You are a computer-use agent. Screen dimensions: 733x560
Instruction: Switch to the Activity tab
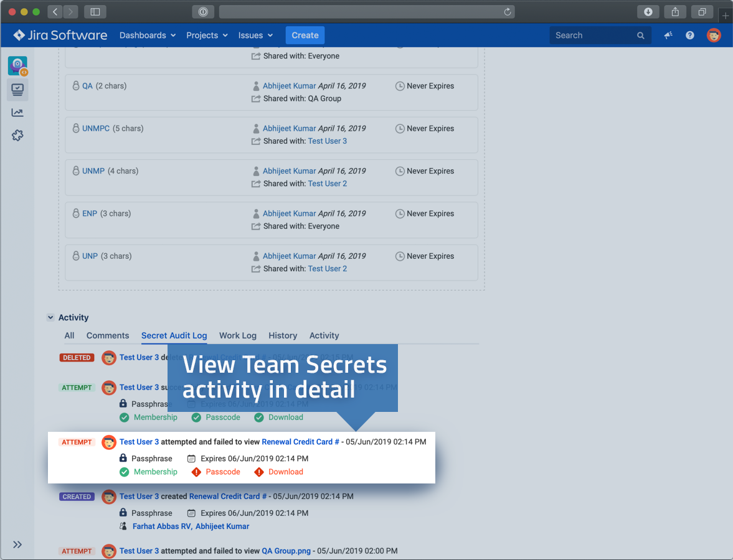[324, 335]
